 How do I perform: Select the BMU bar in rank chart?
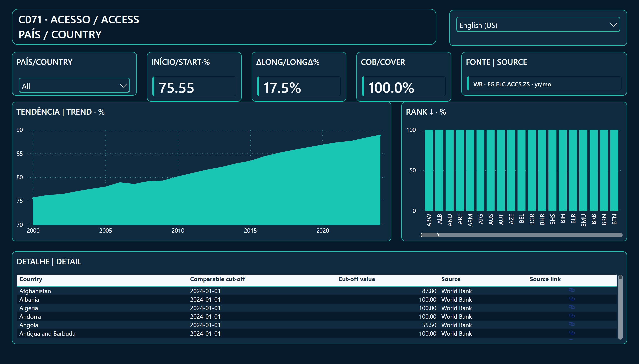(x=583, y=170)
